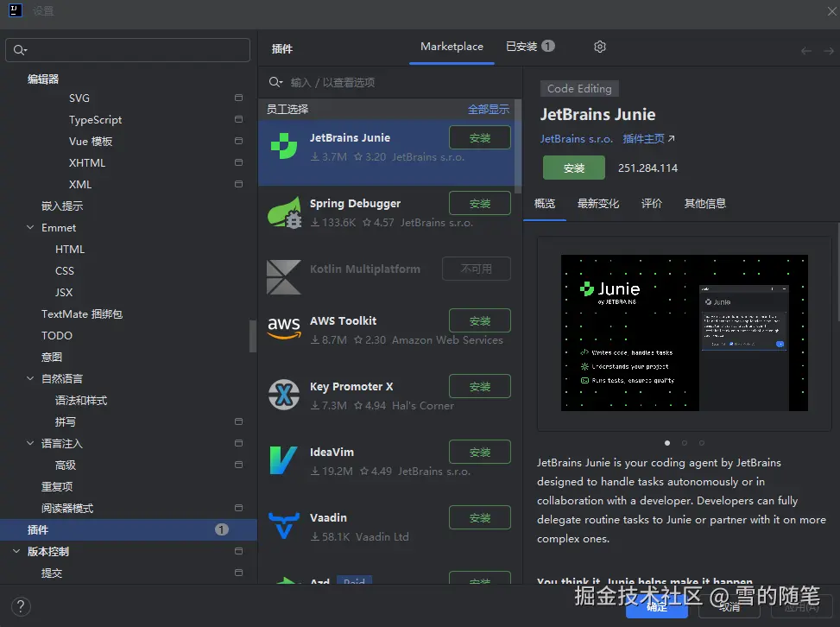Click the JetBrains Junie plugin logo
Image resolution: width=840 pixels, height=627 pixels.
coord(284,146)
